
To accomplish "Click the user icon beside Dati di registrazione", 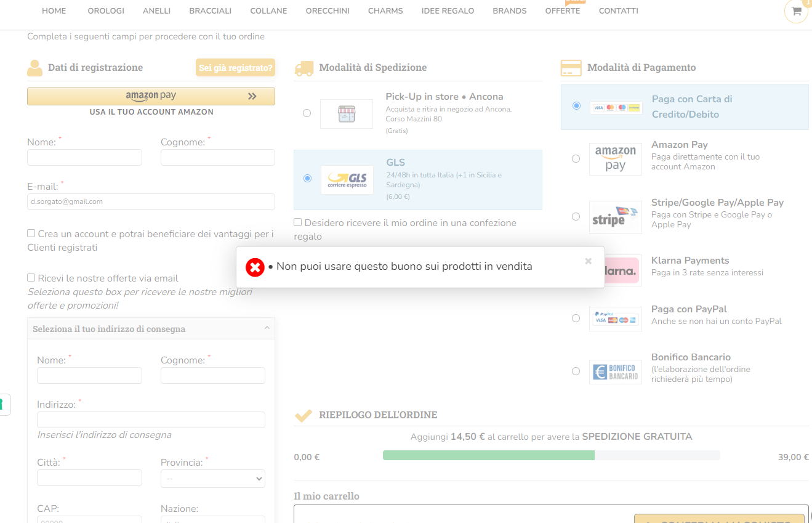I will tap(34, 68).
